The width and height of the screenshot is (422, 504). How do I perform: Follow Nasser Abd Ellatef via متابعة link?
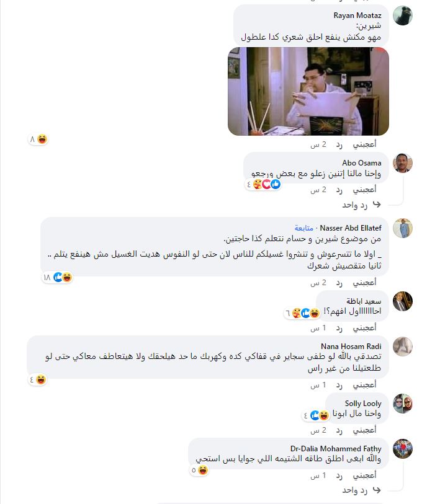[303, 228]
